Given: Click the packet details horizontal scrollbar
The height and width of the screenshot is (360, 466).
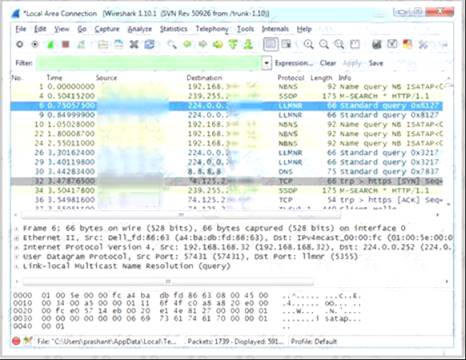Looking at the screenshot, I should (168, 282).
